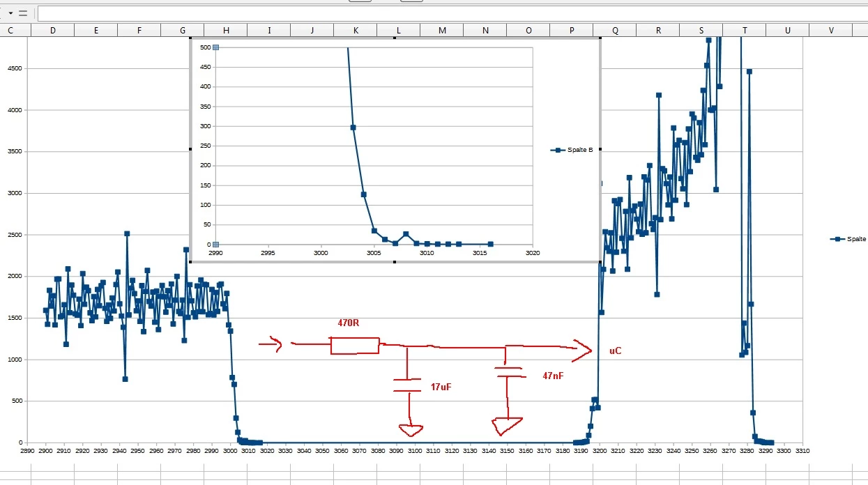This screenshot has height=485, width=868.
Task: Select column J header
Action: coord(312,30)
